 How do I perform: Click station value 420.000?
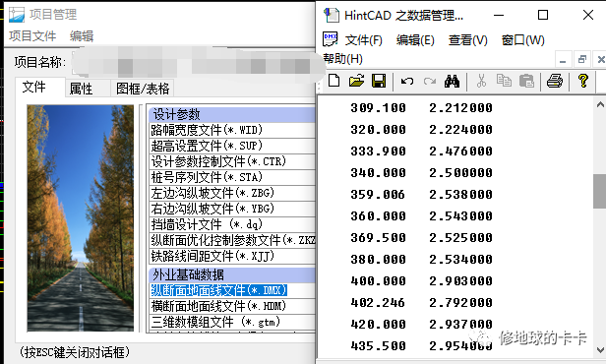[x=379, y=325]
